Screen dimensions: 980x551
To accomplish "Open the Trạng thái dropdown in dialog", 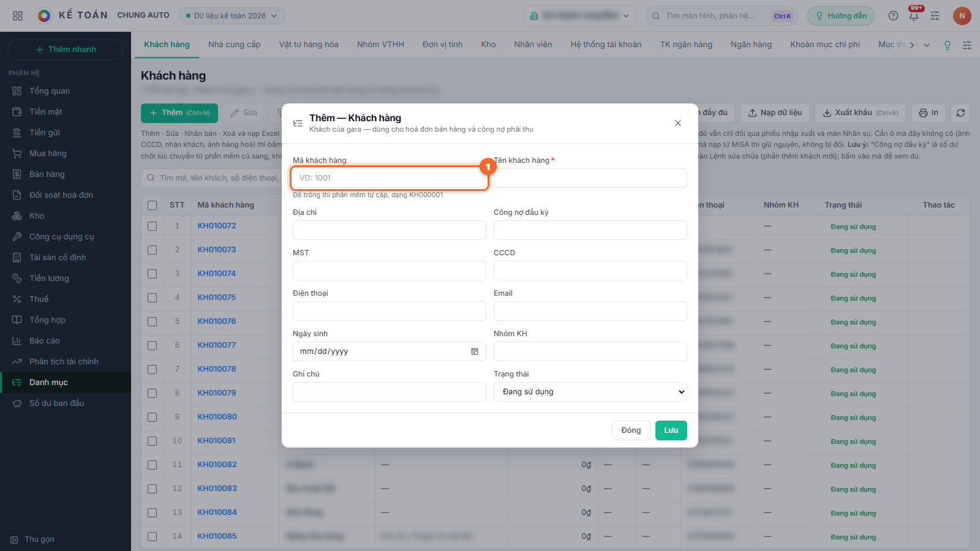I will [x=590, y=392].
